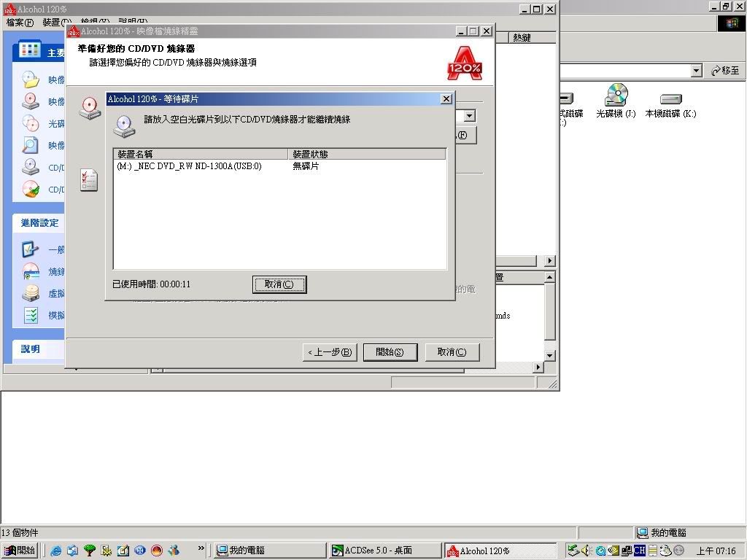Select the 本機磁碟 (K:) drive in My Computer
This screenshot has height=560, width=747.
671,105
